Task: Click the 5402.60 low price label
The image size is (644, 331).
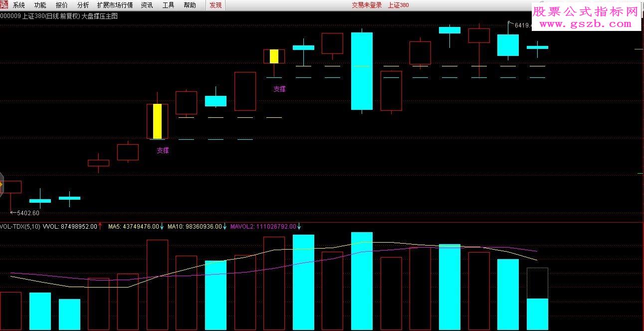Action: [28, 213]
